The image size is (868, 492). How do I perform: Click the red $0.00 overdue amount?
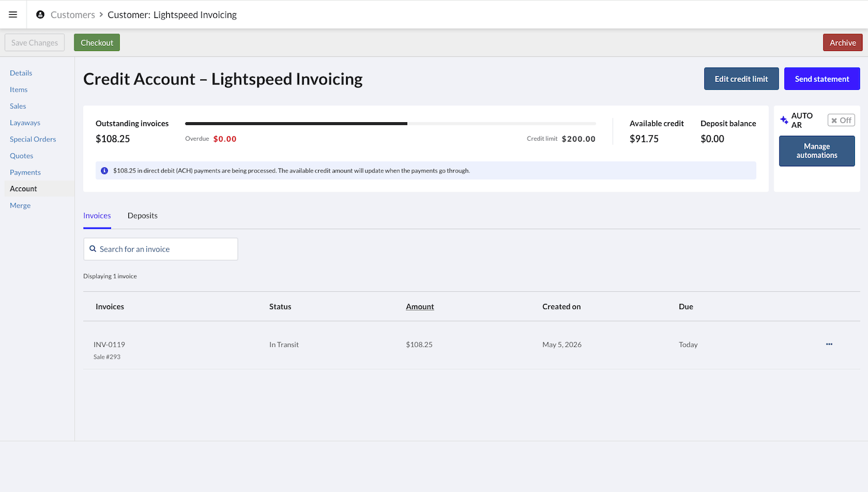pyautogui.click(x=225, y=139)
